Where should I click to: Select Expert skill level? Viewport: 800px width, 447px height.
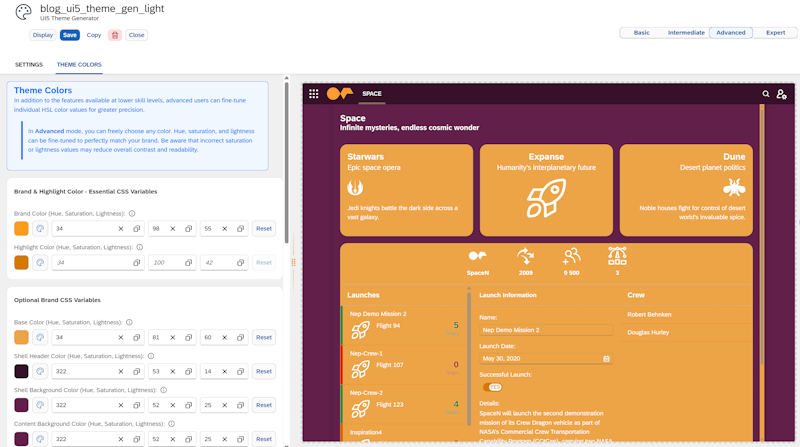[776, 33]
